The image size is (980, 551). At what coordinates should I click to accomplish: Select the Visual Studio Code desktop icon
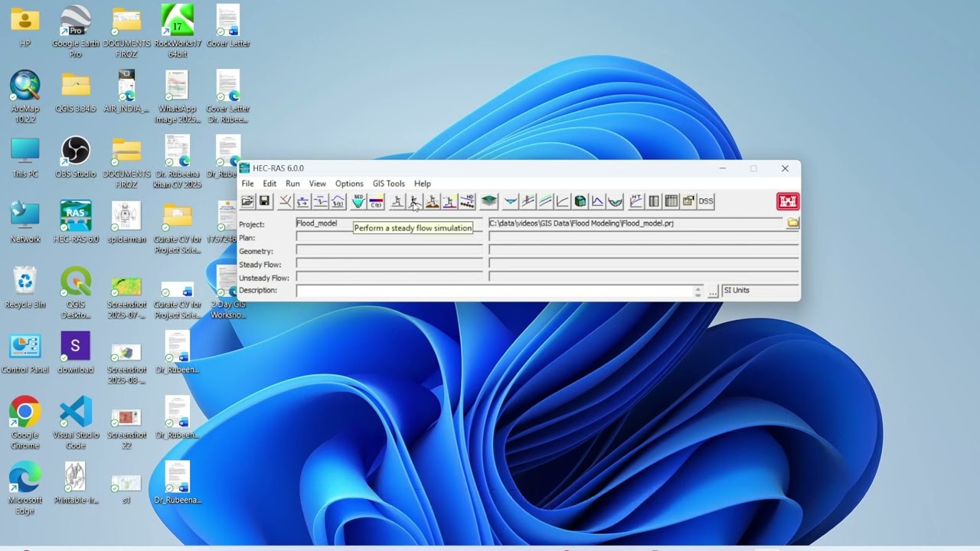coord(76,422)
